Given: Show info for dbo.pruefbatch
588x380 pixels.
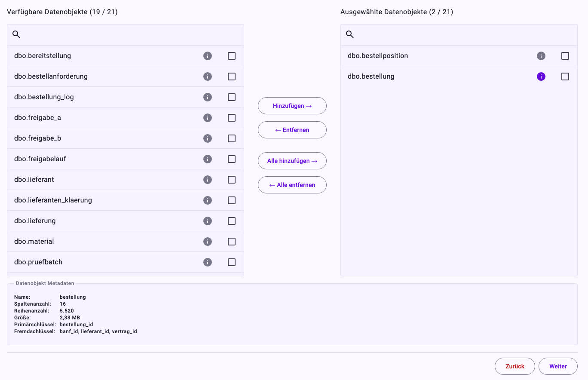Looking at the screenshot, I should (x=208, y=262).
